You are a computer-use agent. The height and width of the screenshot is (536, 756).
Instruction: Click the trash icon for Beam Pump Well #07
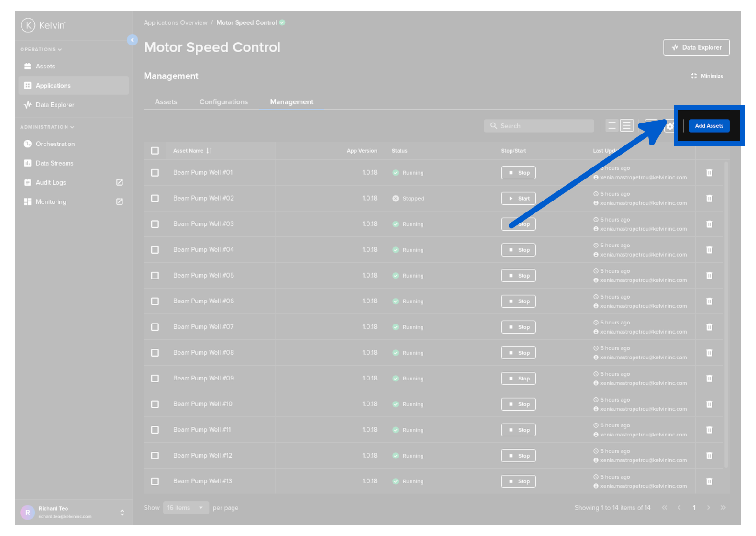click(x=709, y=327)
